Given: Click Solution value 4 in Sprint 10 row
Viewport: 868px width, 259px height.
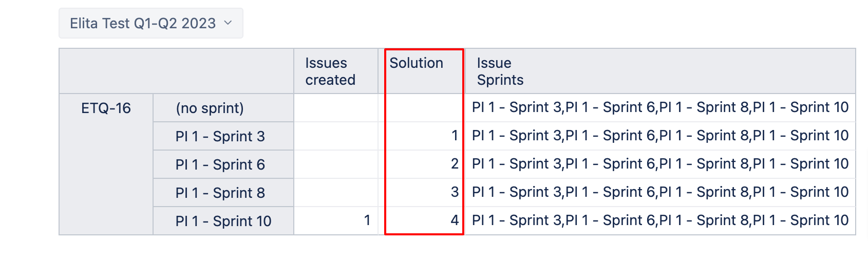Looking at the screenshot, I should [x=454, y=221].
